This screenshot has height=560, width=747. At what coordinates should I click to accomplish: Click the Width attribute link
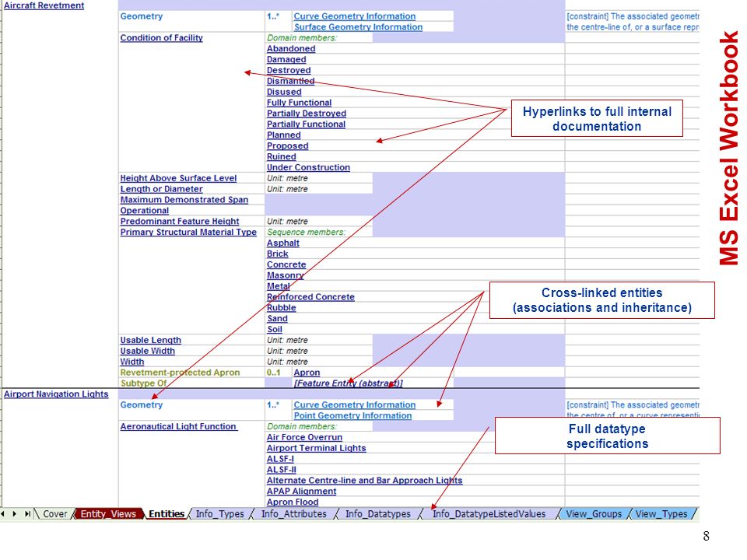132,362
